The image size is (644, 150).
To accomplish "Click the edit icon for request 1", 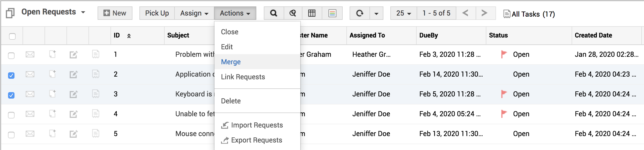I will pos(73,55).
